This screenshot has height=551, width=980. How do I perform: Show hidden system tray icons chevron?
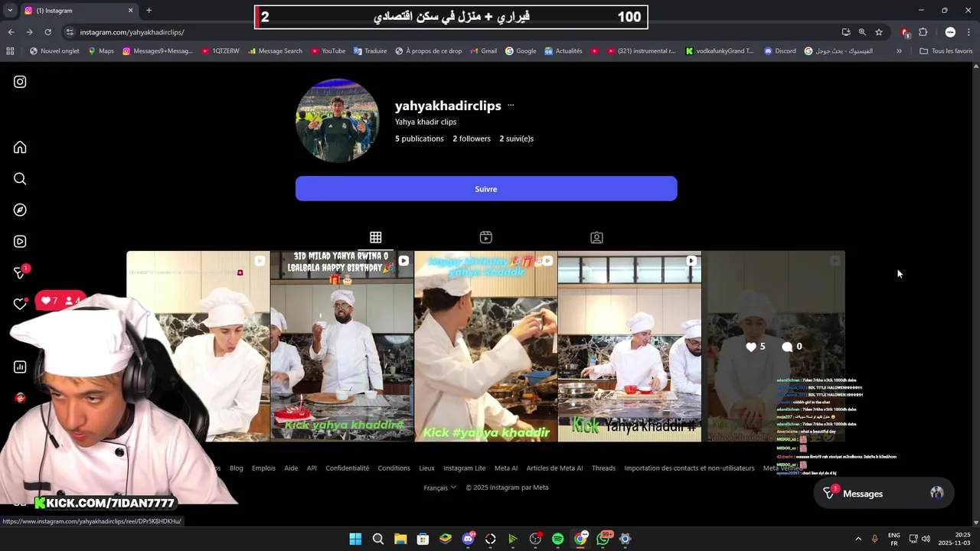point(858,539)
